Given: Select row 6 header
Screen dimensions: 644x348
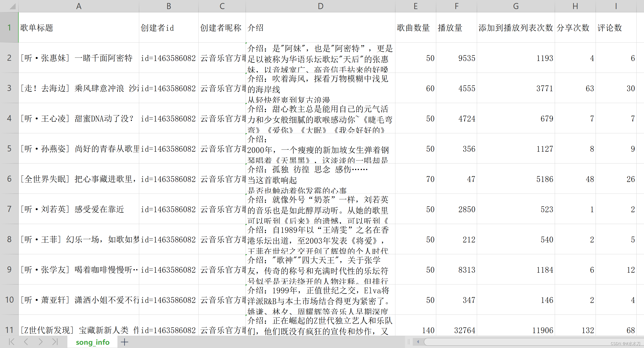Looking at the screenshot, I should click(x=9, y=179).
